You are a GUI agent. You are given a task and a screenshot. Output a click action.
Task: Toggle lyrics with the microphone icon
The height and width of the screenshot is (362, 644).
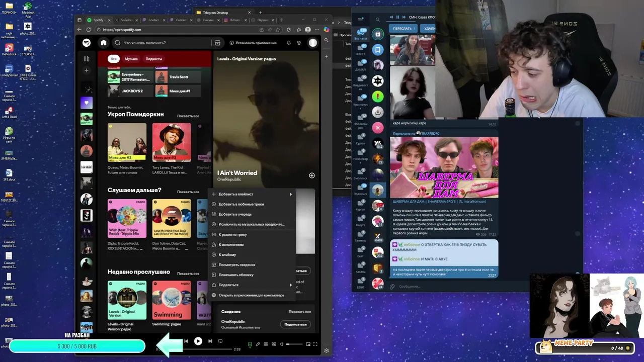pos(258,344)
